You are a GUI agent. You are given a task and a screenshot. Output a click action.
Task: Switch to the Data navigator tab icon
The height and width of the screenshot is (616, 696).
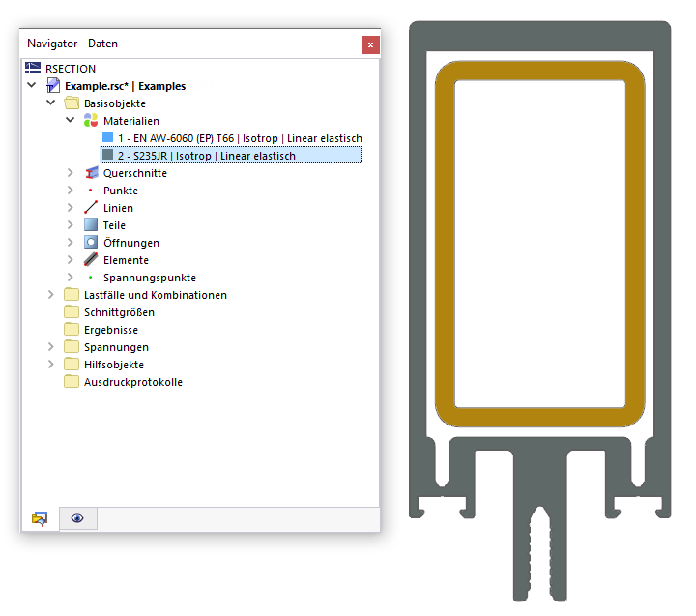point(40,518)
